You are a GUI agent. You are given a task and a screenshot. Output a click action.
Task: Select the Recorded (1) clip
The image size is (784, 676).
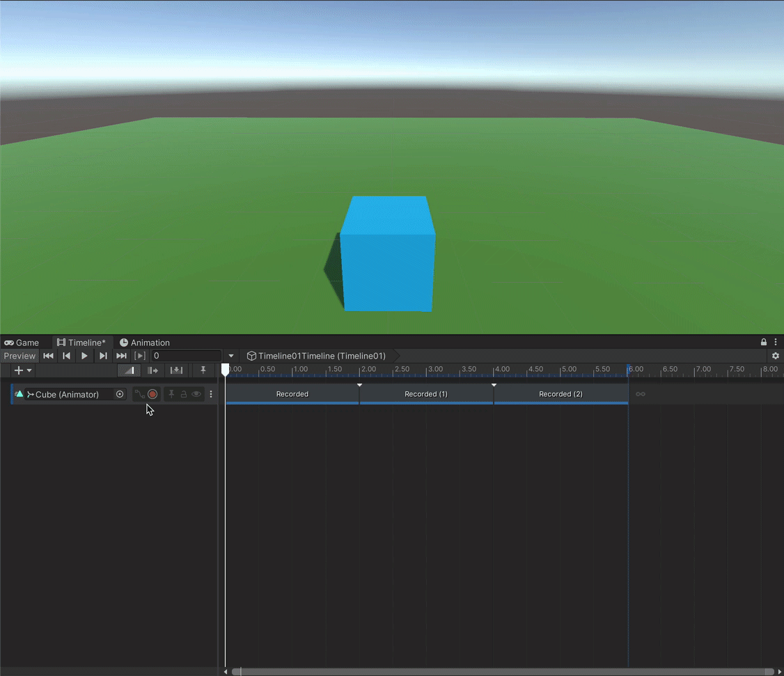pyautogui.click(x=426, y=394)
